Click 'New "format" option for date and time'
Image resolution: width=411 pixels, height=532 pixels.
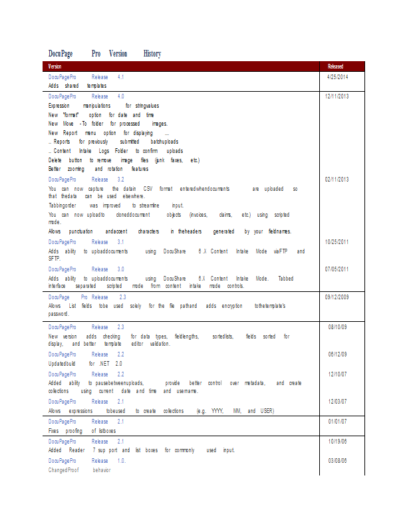tap(101, 115)
